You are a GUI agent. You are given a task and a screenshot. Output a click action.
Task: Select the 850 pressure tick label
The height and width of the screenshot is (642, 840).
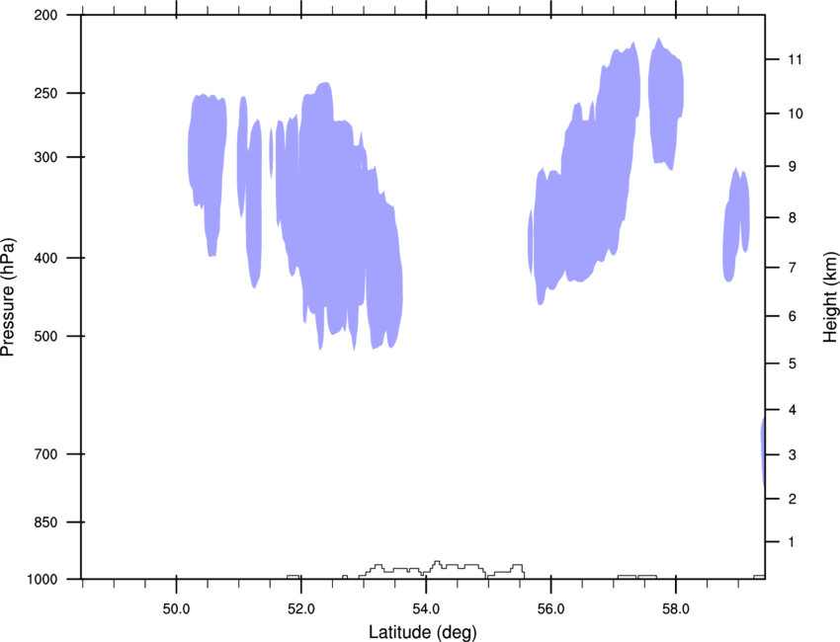pyautogui.click(x=45, y=522)
